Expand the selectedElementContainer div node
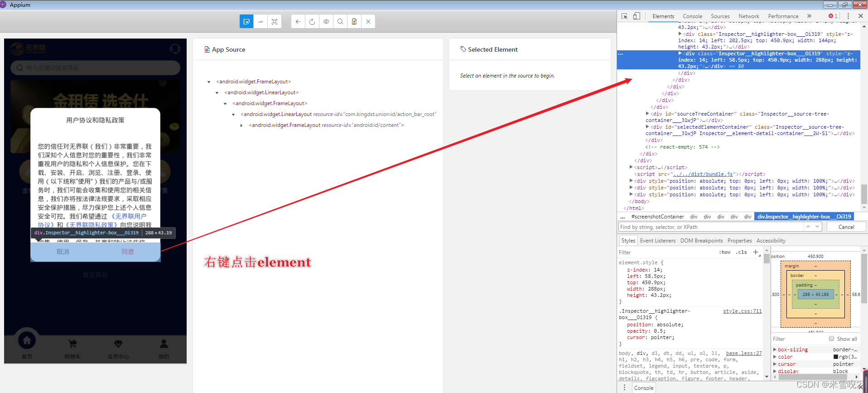This screenshot has width=868, height=393. pyautogui.click(x=647, y=126)
